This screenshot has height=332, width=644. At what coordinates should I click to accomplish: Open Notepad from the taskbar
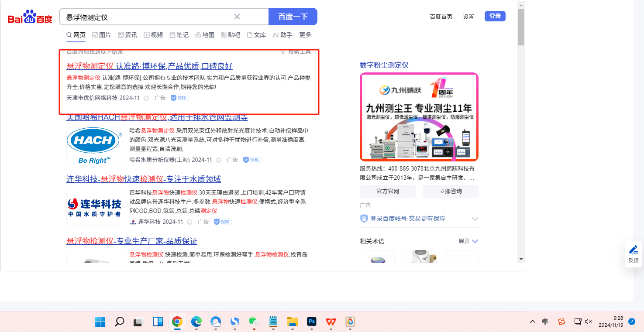coord(273,322)
